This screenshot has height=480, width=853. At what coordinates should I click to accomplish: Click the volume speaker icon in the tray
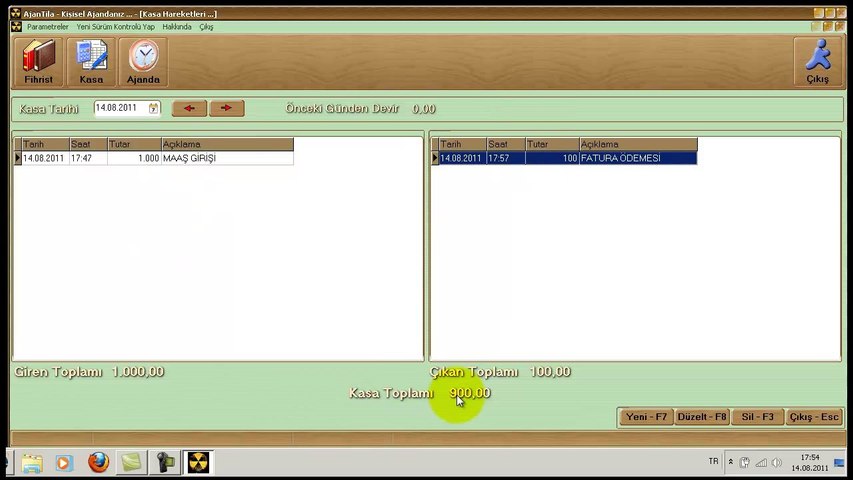tap(777, 463)
